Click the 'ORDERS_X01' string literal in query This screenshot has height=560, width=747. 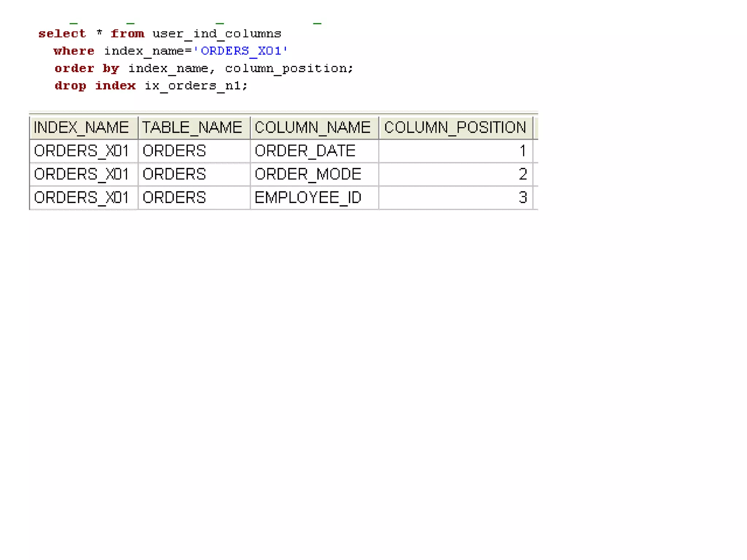pos(241,51)
